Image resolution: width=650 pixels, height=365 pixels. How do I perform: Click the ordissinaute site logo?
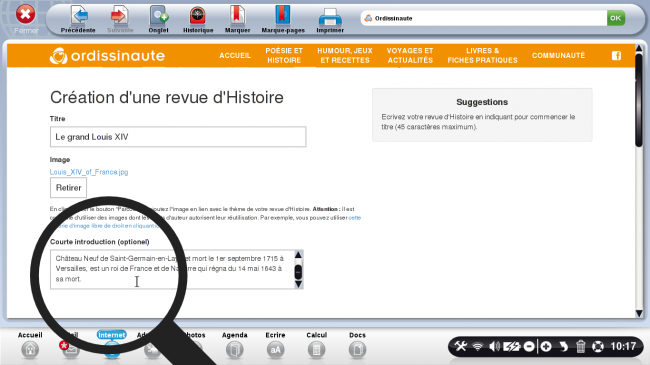click(107, 56)
